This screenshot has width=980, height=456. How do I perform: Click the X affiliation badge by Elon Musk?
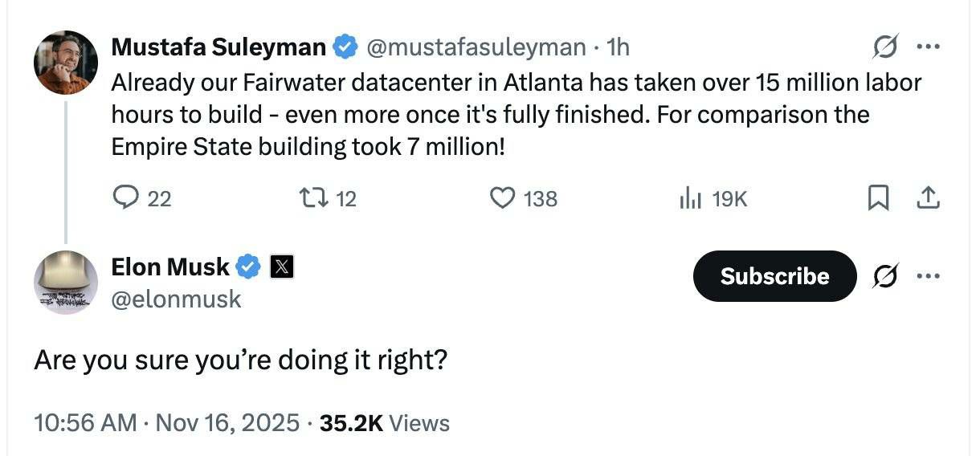[280, 266]
